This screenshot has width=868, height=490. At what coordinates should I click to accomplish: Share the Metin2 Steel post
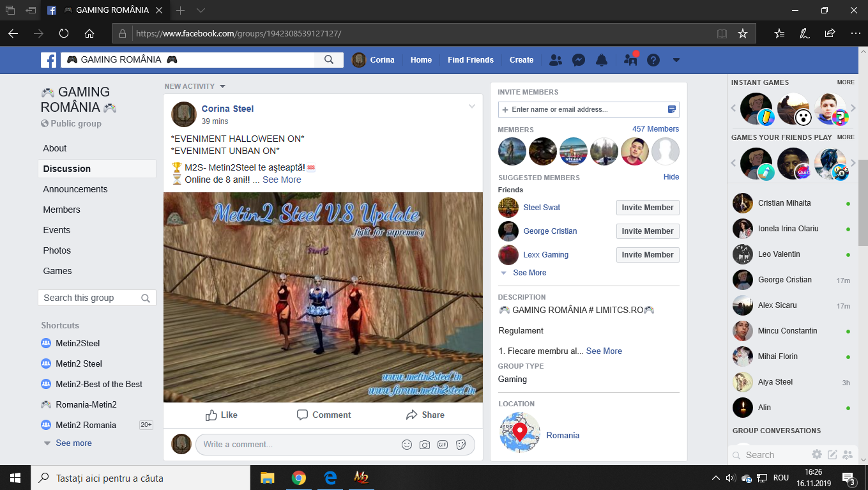[425, 415]
